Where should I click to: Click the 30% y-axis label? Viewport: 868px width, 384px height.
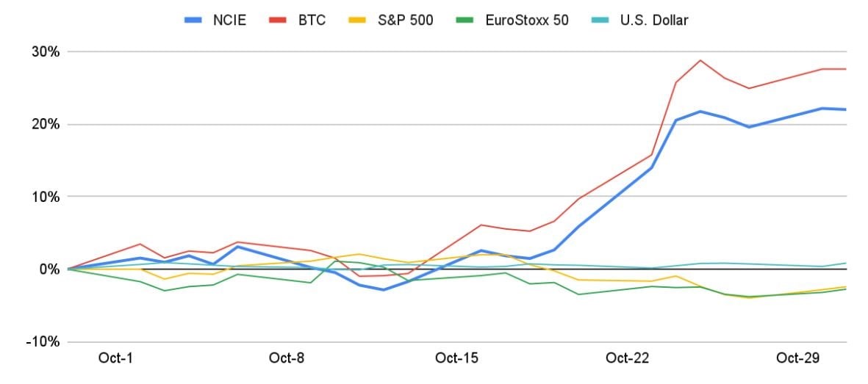[x=46, y=52]
